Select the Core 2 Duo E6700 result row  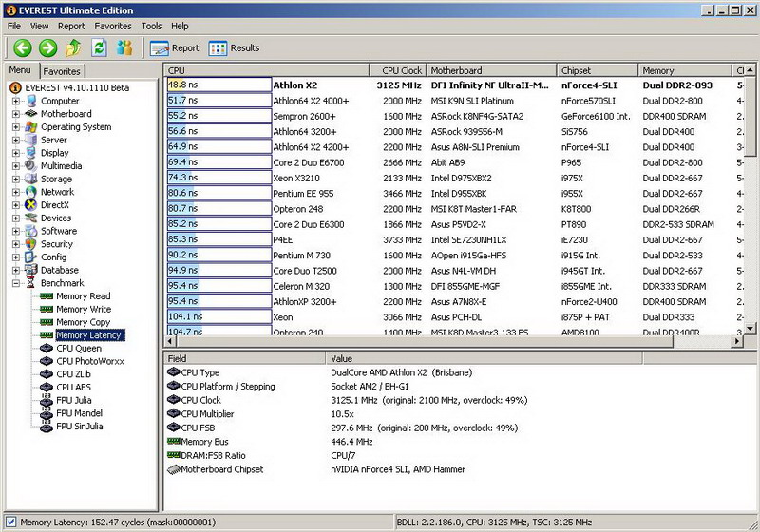pyautogui.click(x=453, y=162)
